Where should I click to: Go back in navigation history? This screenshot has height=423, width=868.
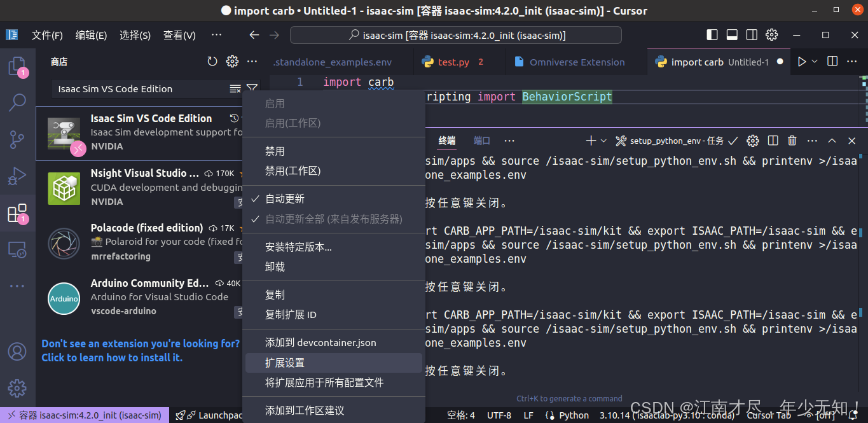(x=254, y=35)
